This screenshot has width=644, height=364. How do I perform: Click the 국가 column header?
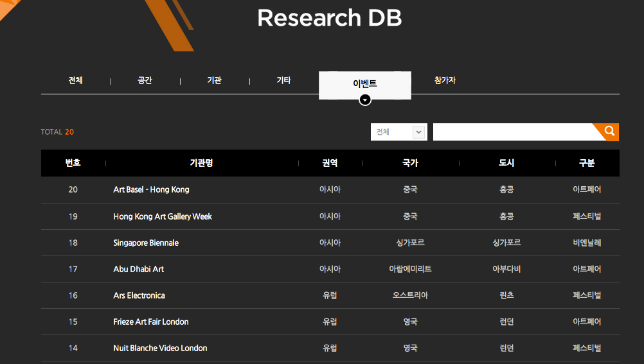click(410, 163)
